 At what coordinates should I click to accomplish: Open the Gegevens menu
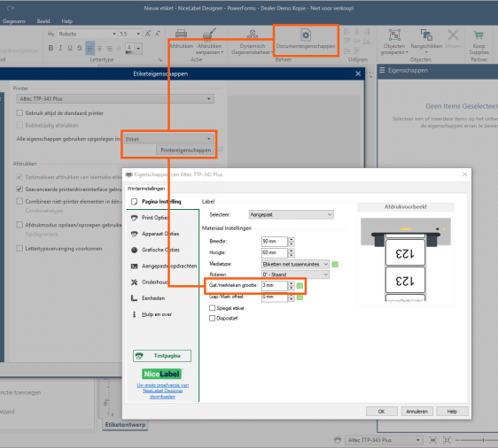tap(14, 21)
